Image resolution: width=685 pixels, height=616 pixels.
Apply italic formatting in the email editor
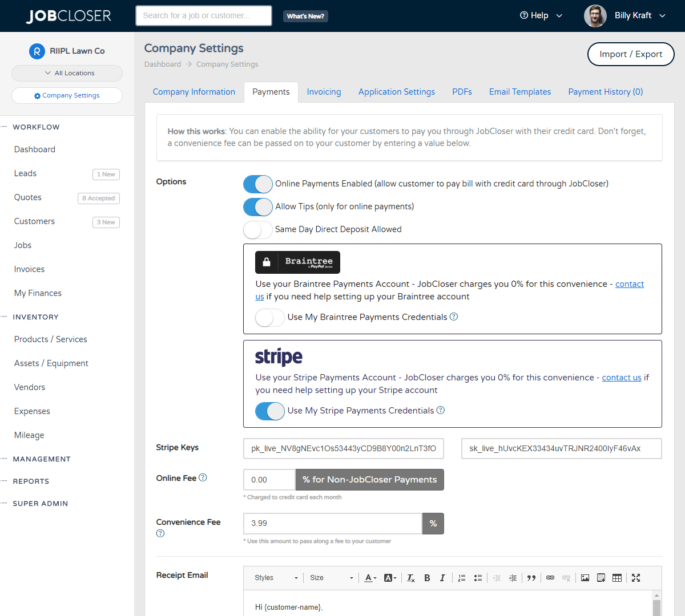click(x=442, y=578)
